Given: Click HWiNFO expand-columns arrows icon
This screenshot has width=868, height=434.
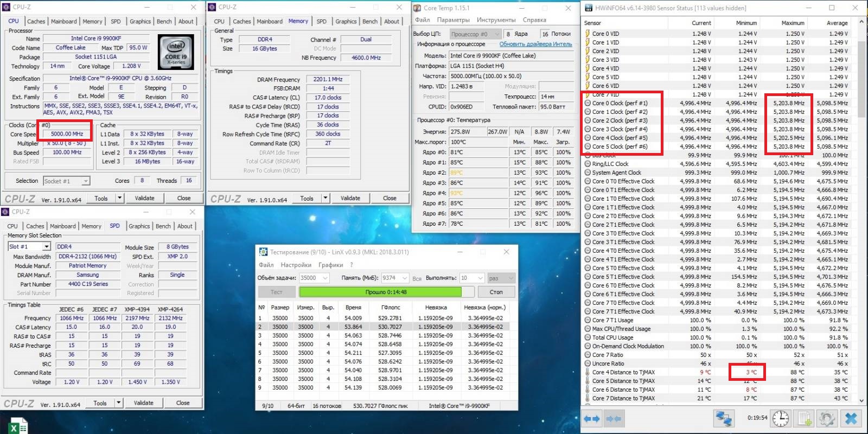Looking at the screenshot, I should coord(592,419).
